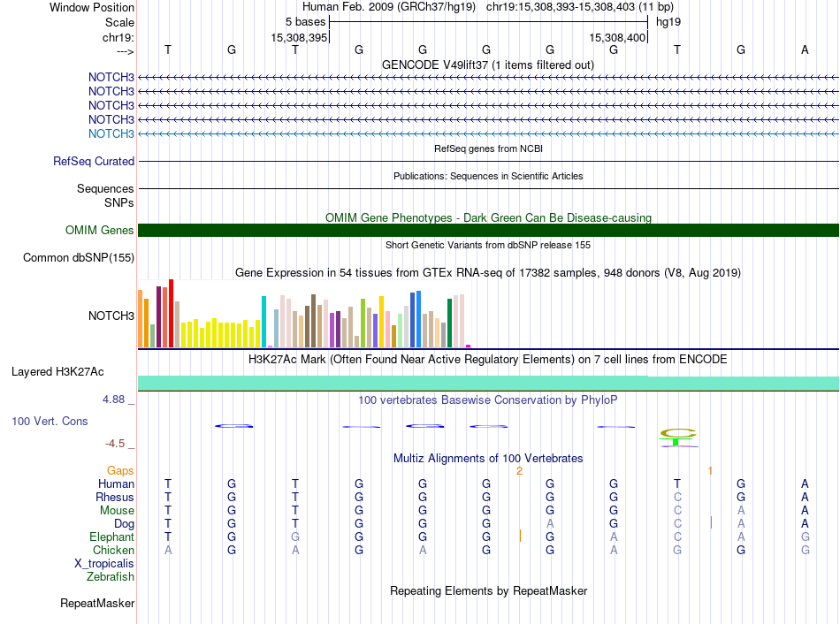Click the 5 bases scale bar
Screen dimensions: 840x624
pos(488,20)
